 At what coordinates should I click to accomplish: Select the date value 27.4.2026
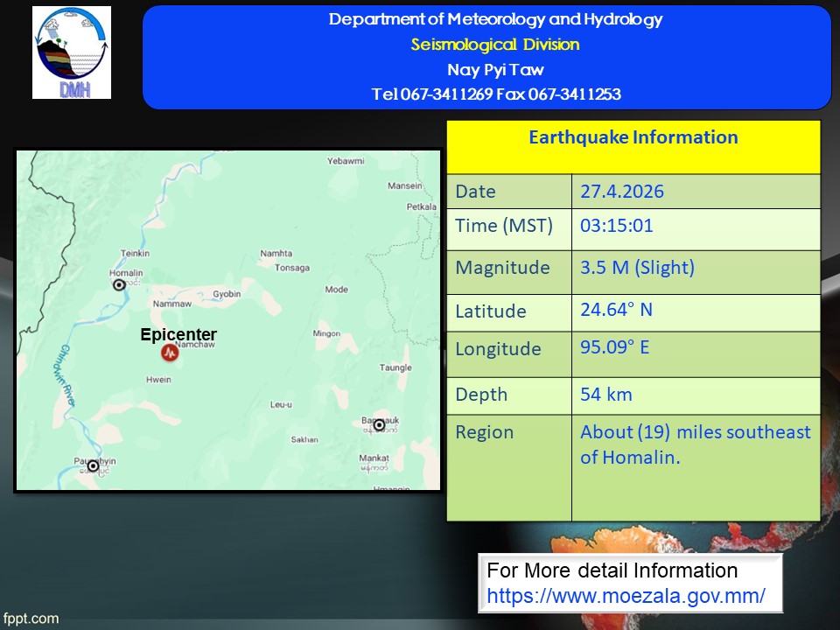pyautogui.click(x=621, y=192)
